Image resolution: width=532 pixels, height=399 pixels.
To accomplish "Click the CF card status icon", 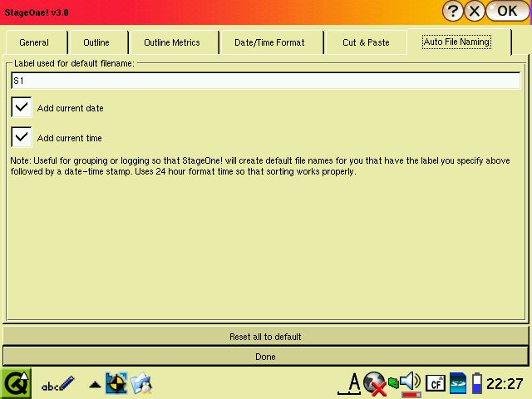I will 435,383.
